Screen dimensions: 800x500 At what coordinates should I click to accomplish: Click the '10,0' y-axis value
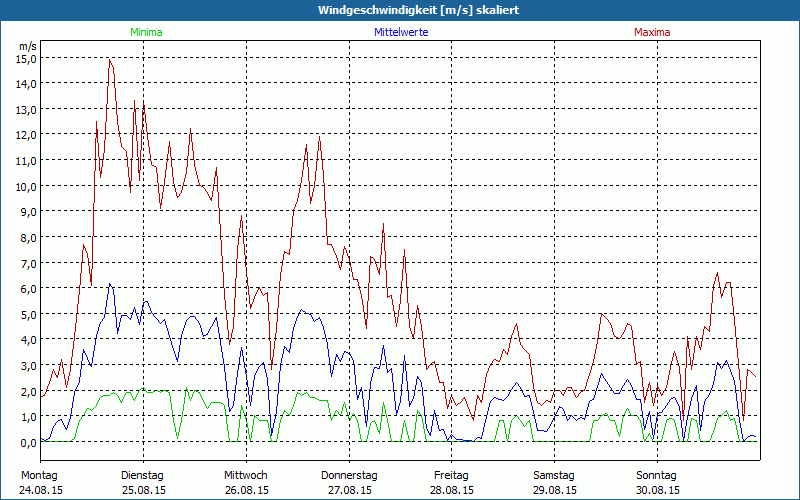(27, 187)
